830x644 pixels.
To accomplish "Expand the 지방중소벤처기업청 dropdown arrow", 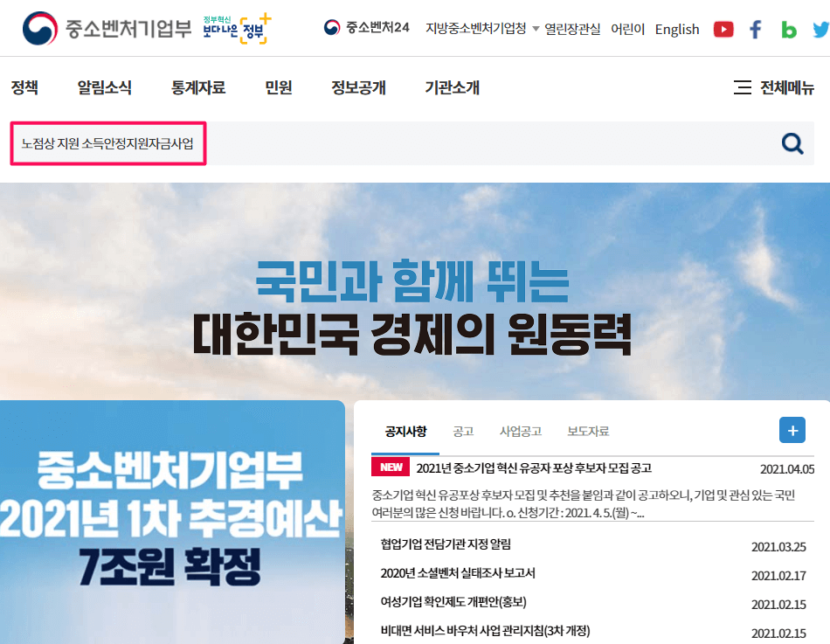I will pyautogui.click(x=535, y=28).
